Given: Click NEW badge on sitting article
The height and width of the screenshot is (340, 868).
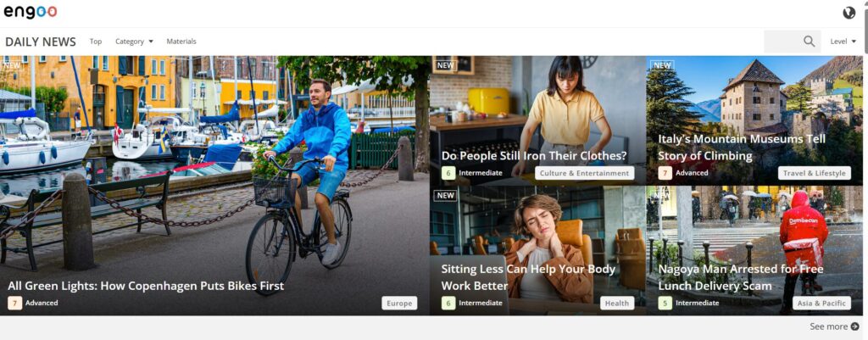Looking at the screenshot, I should pyautogui.click(x=445, y=196).
